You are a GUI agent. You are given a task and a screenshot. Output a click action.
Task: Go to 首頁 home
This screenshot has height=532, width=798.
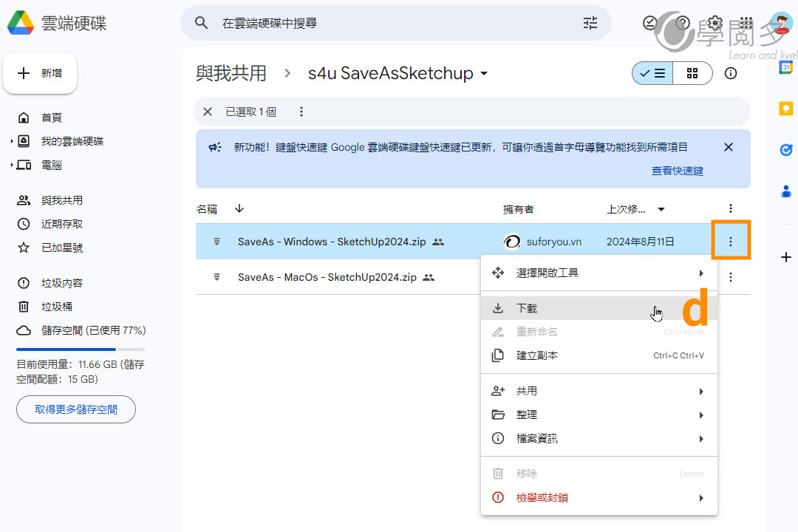(x=52, y=117)
